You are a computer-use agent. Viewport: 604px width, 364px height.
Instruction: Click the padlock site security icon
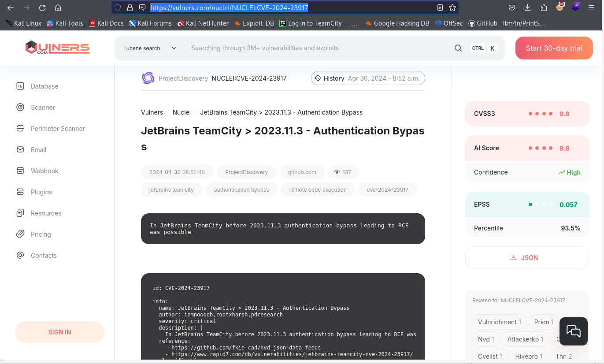130,7
